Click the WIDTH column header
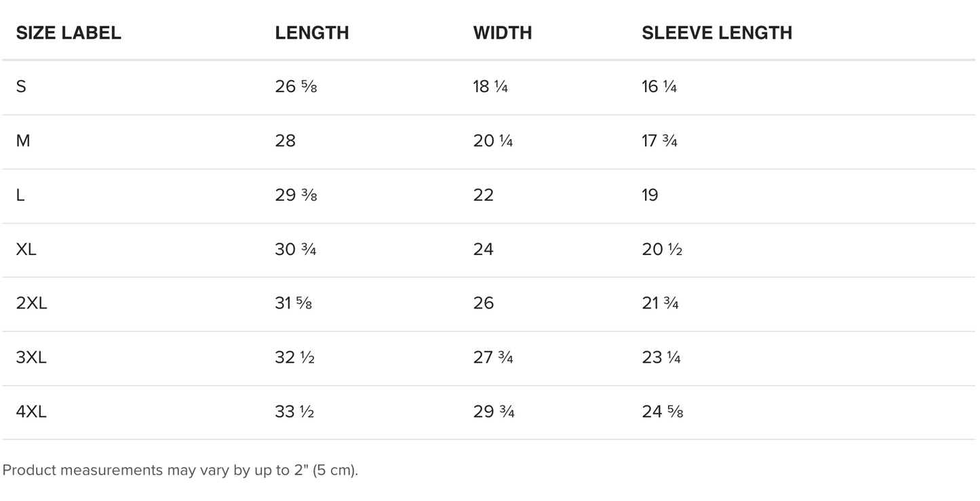 (503, 33)
